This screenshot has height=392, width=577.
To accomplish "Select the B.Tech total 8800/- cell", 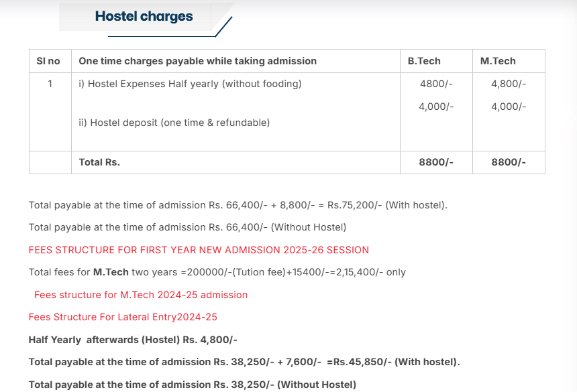I will (x=436, y=162).
